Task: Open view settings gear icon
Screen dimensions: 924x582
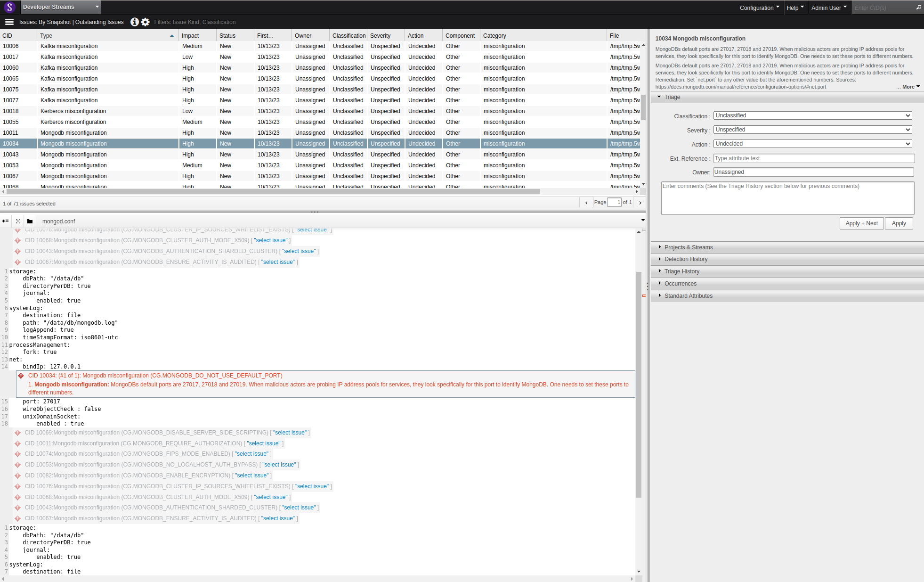Action: pyautogui.click(x=146, y=22)
